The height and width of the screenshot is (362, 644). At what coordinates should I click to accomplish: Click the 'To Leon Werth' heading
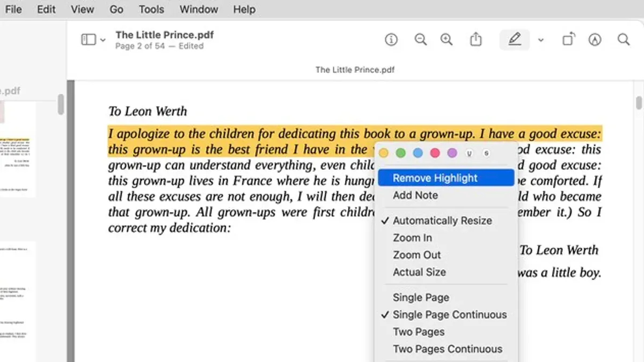(148, 112)
